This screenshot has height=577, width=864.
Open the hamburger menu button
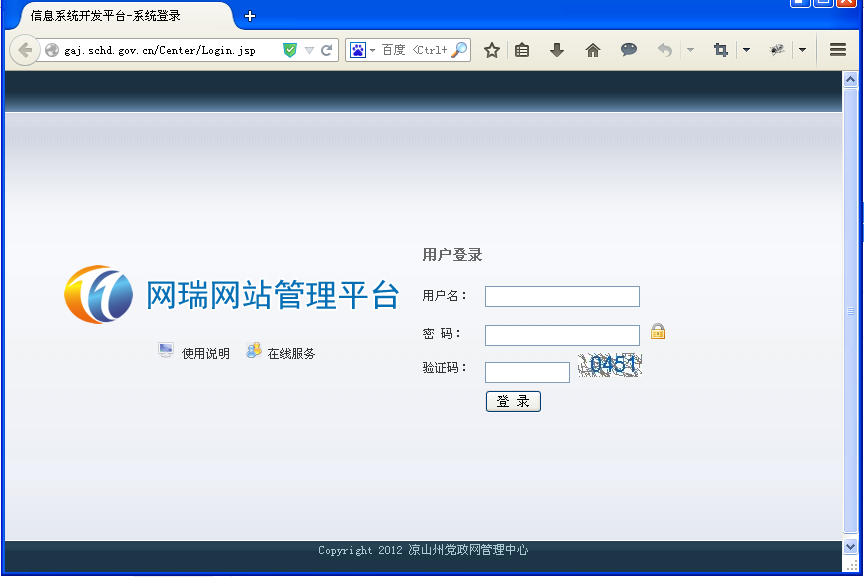[x=838, y=50]
